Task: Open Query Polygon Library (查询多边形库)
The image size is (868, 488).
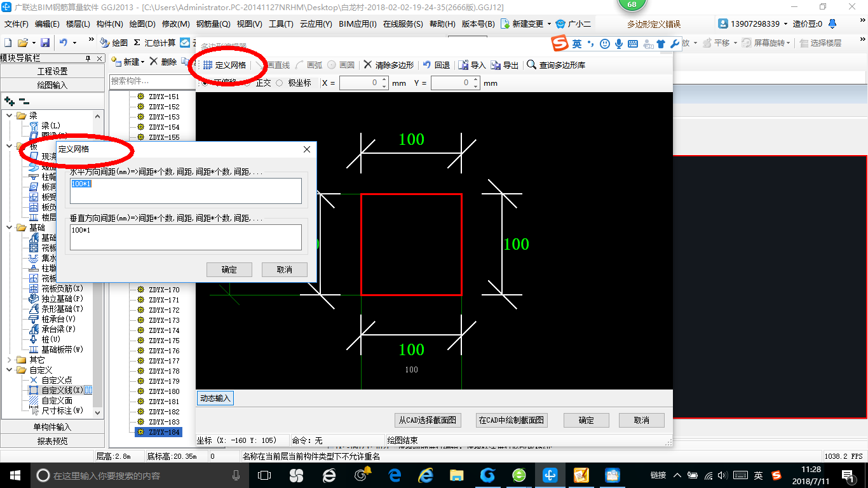Action: [556, 65]
